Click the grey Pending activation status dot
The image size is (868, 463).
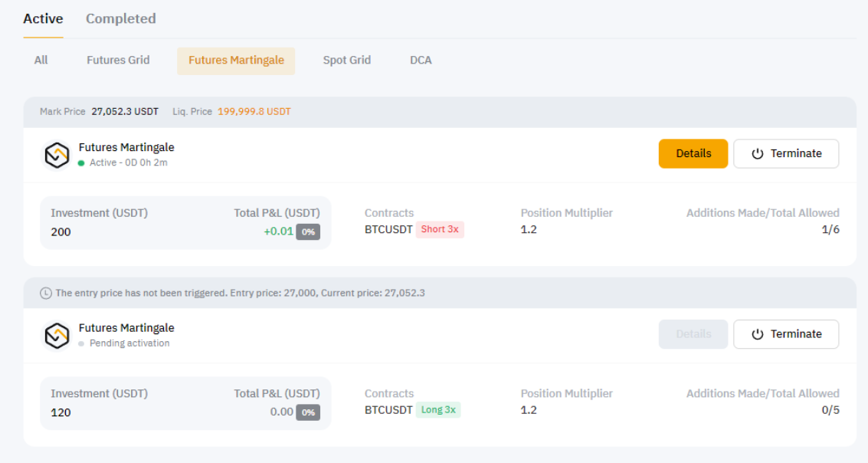click(81, 344)
